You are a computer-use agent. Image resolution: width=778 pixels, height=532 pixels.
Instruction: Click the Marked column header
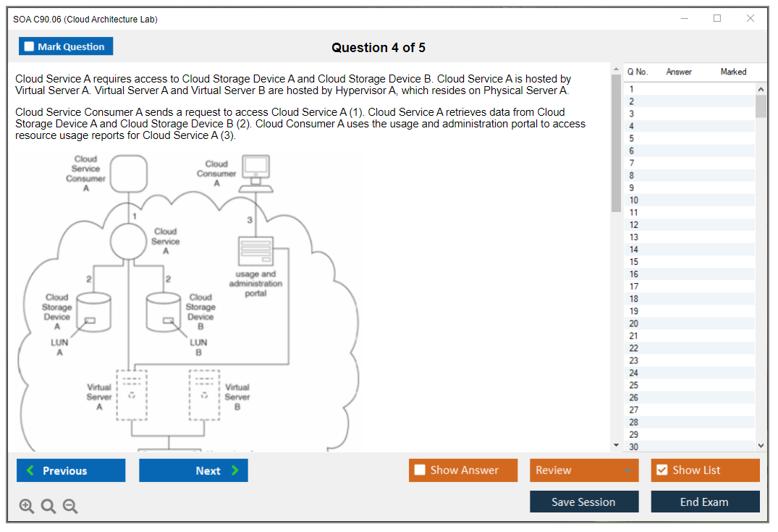(x=733, y=72)
